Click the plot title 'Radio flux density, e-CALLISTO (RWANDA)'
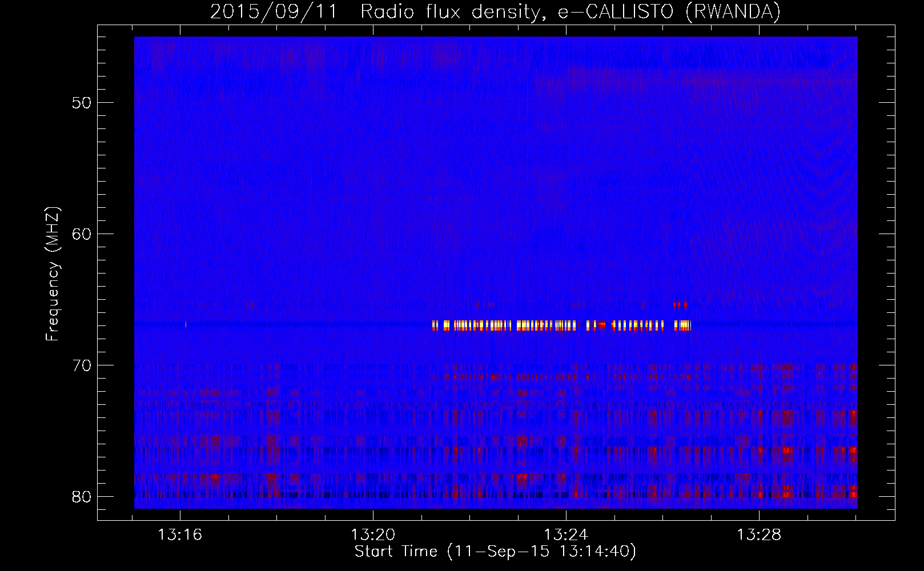The image size is (924, 571). [x=571, y=11]
